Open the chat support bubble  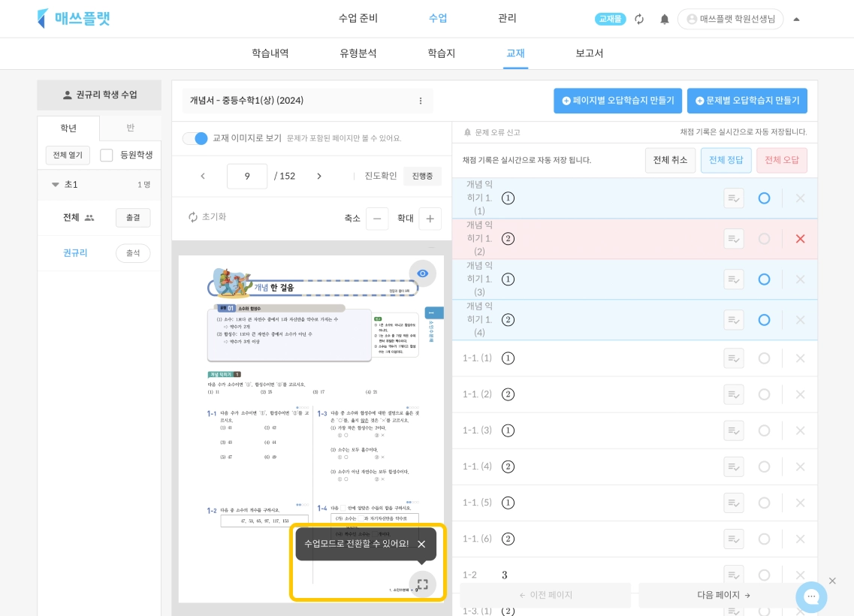811,596
